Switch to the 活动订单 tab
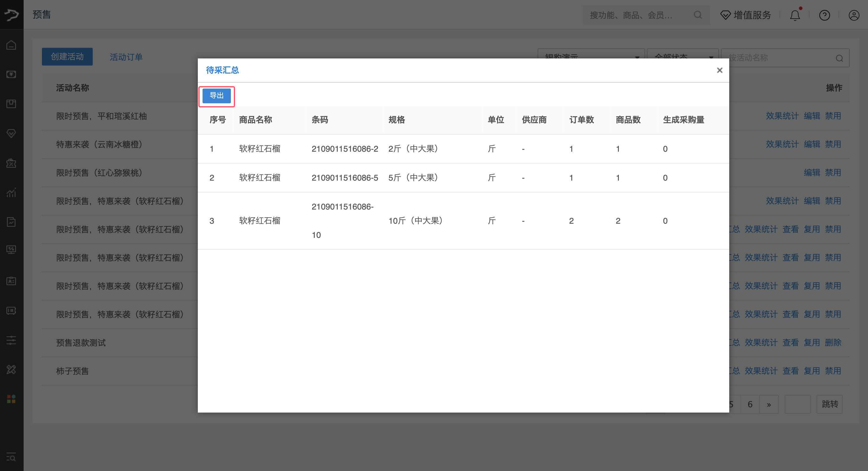Viewport: 868px width, 471px height. [x=126, y=57]
